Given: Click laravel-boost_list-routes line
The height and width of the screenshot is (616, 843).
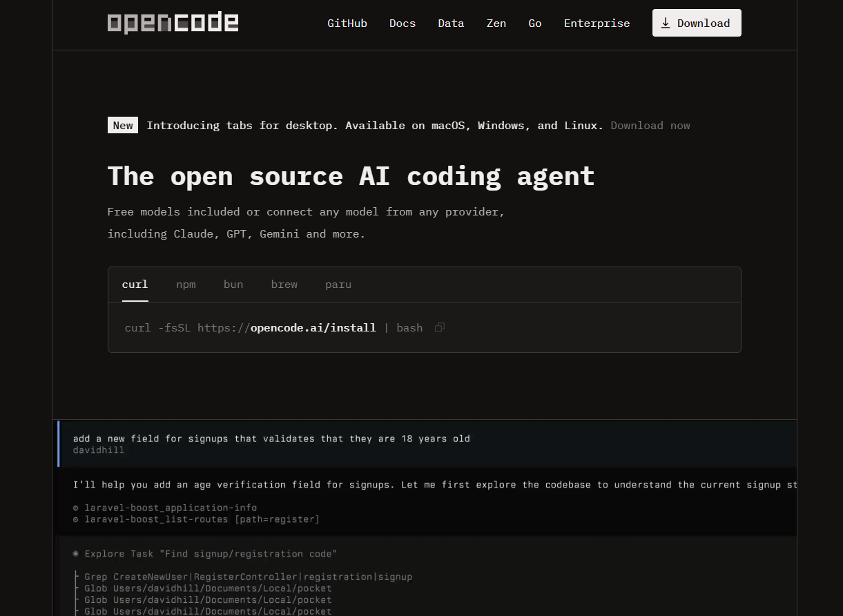Looking at the screenshot, I should (196, 519).
